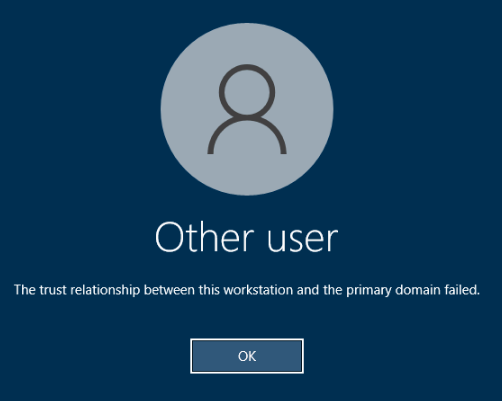Click the OK button

pyautogui.click(x=247, y=356)
